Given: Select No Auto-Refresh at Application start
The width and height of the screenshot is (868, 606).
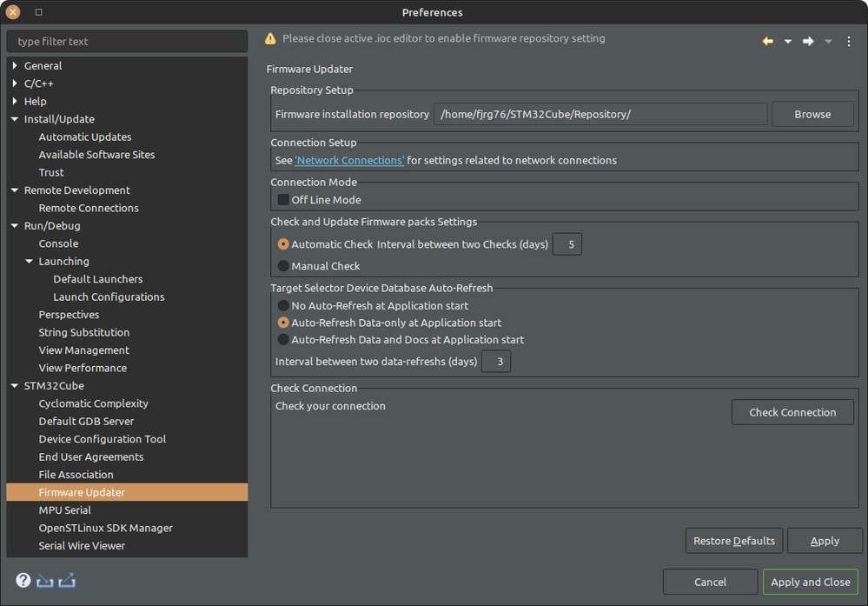Looking at the screenshot, I should click(283, 305).
